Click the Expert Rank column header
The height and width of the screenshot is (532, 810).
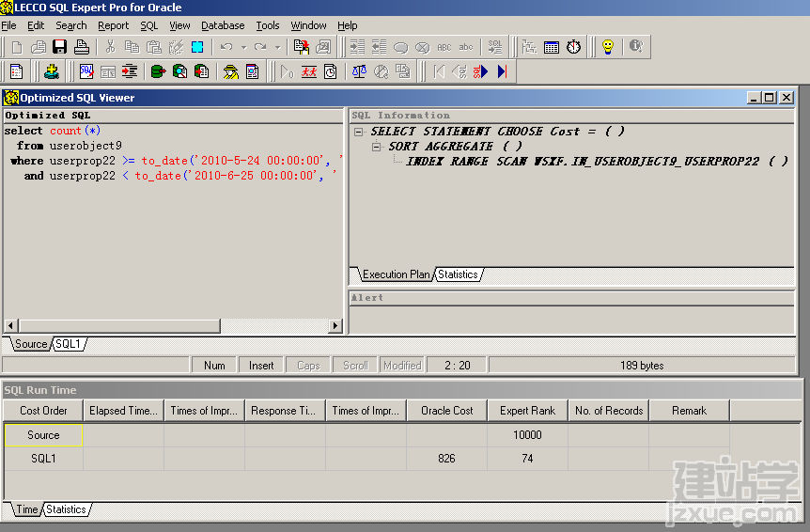coord(527,411)
